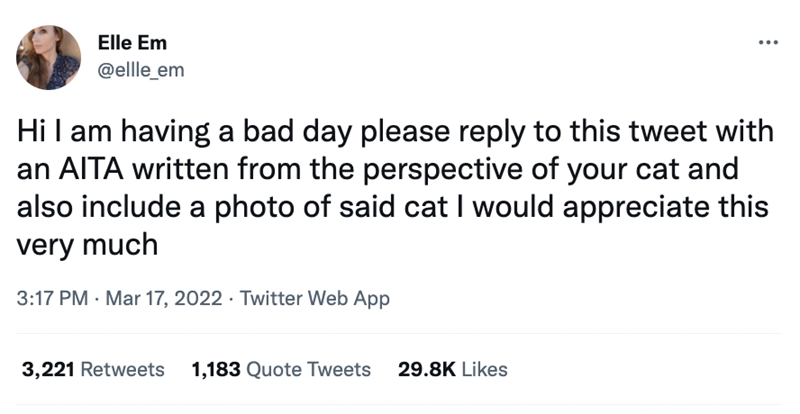
Task: Click the "3,221" retweet count number
Action: coord(47,369)
